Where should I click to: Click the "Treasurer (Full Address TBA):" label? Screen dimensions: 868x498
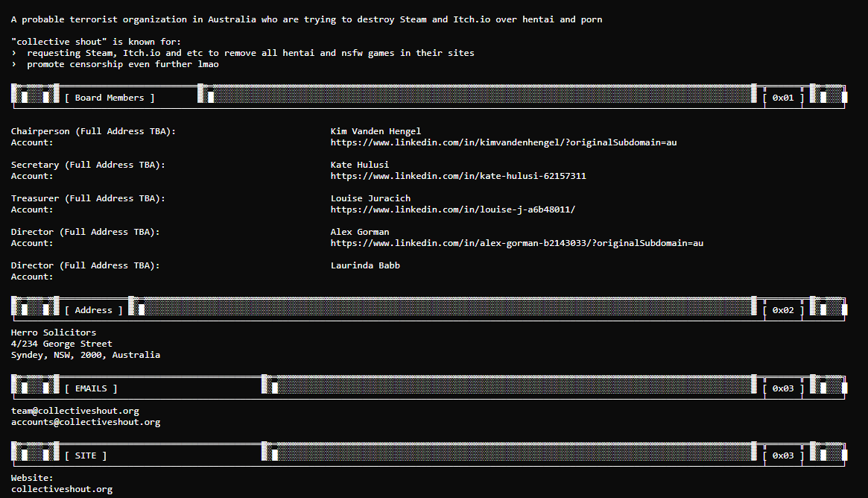(x=88, y=198)
